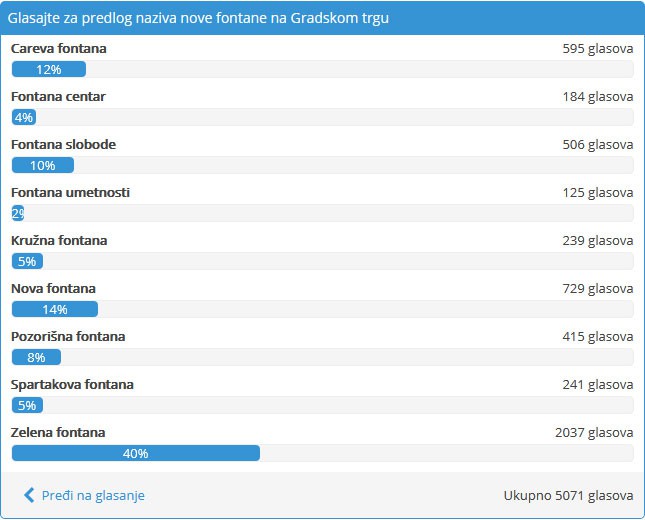The width and height of the screenshot is (645, 520).
Task: Click the Zelena fontana 40% progress bar
Action: coord(136,453)
